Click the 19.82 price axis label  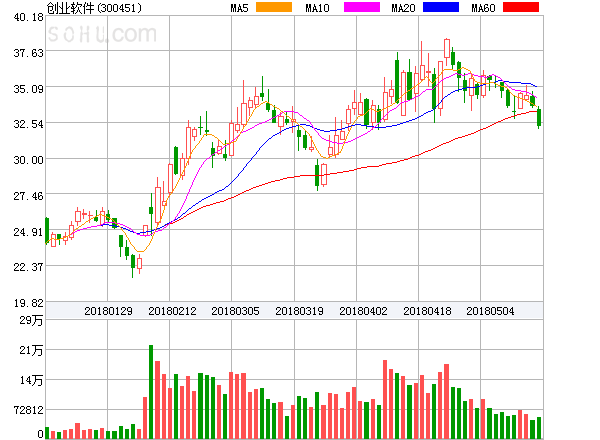[x=29, y=303]
